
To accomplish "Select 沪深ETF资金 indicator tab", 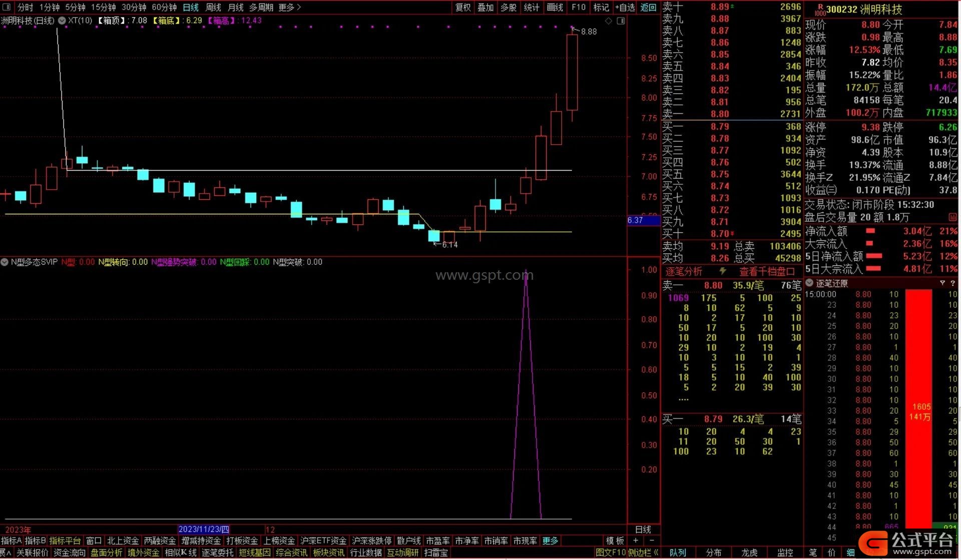I will click(x=323, y=541).
